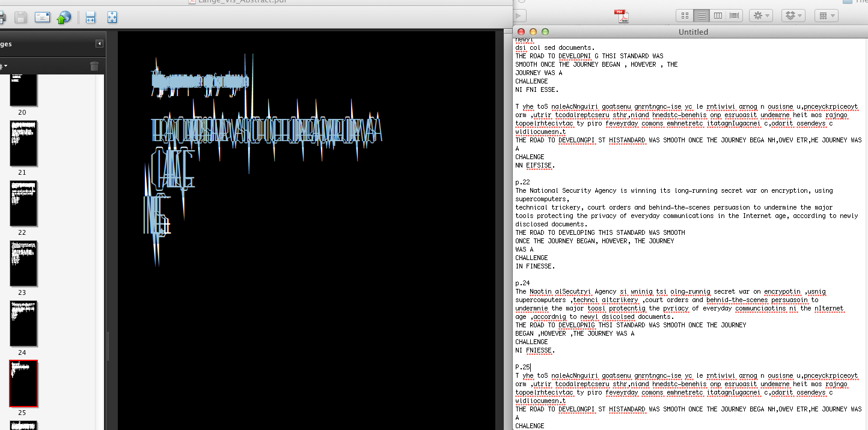Click the line 'tools protecting the privacy of everyday communications'

coord(686,216)
